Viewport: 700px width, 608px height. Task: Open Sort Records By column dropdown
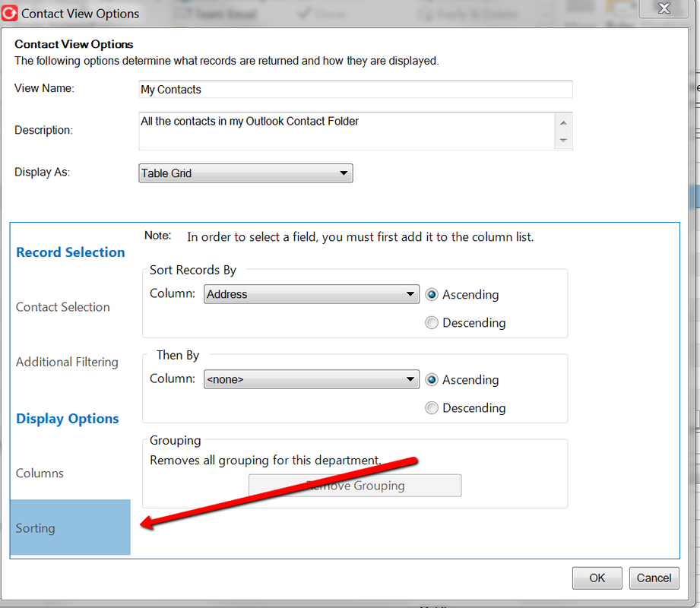click(x=311, y=294)
